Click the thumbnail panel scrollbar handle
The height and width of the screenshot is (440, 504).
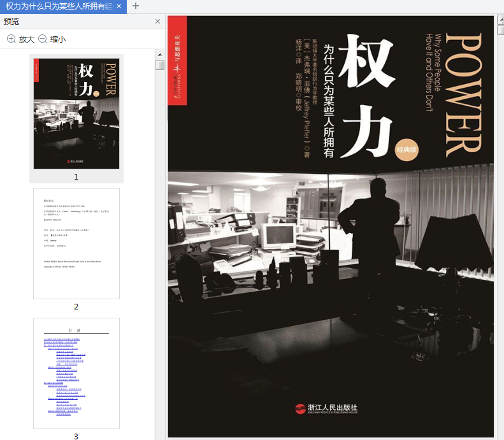point(160,65)
